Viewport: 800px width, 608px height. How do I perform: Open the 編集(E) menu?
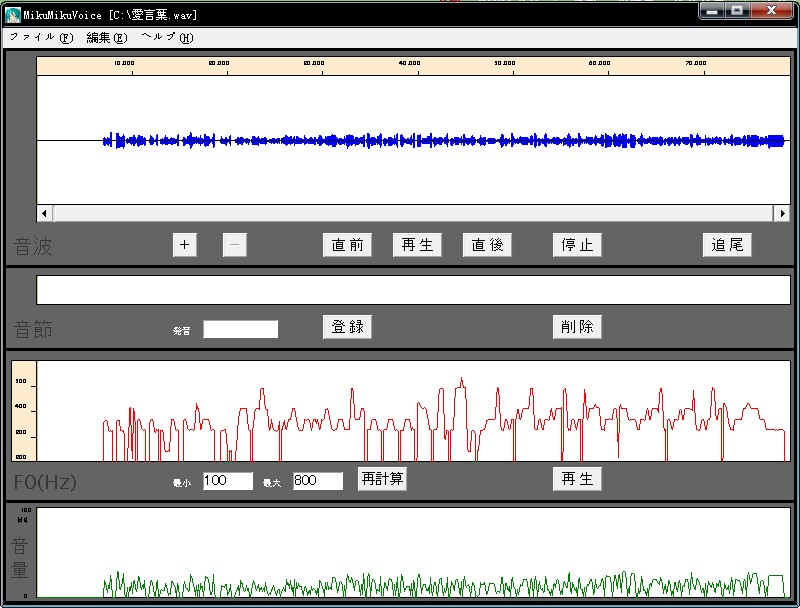107,37
